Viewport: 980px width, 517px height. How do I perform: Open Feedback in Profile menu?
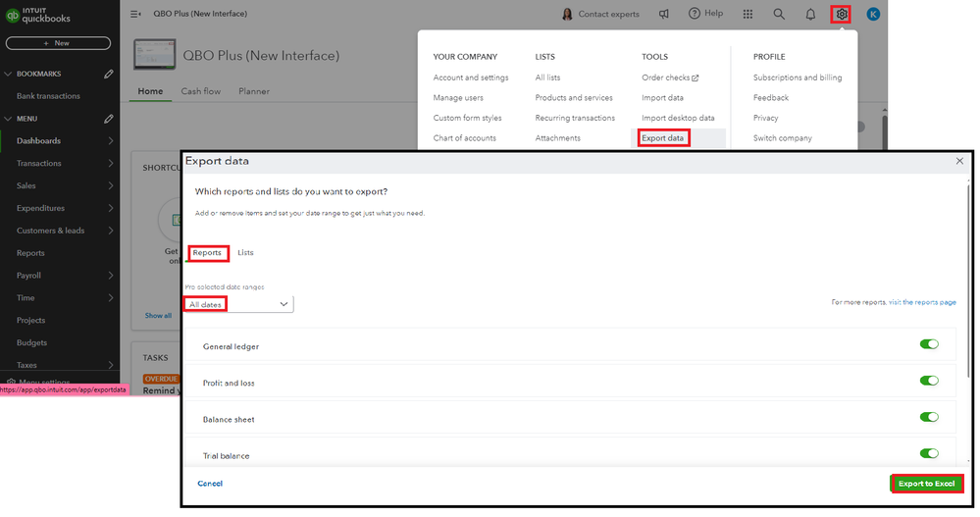tap(771, 98)
